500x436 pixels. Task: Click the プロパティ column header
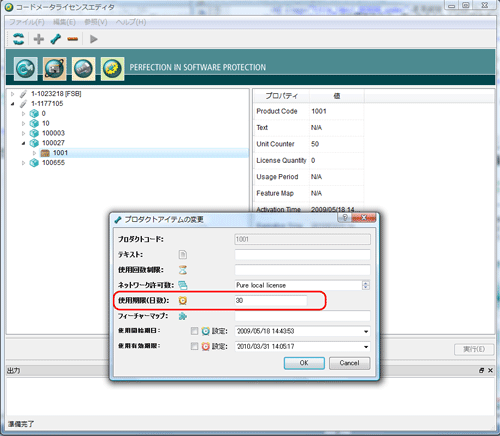(282, 96)
